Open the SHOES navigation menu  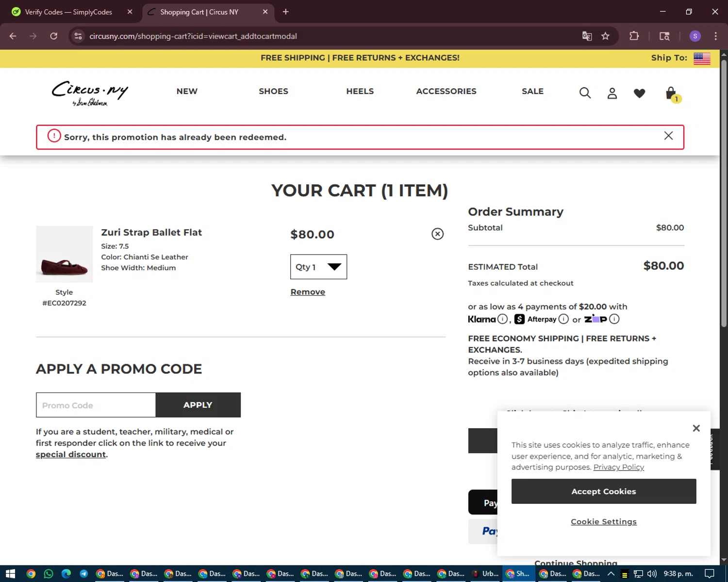tap(273, 91)
